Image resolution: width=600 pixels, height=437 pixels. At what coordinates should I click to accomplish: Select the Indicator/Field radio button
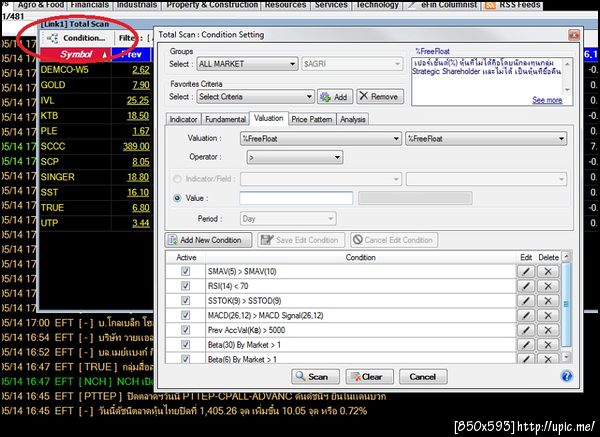point(177,179)
